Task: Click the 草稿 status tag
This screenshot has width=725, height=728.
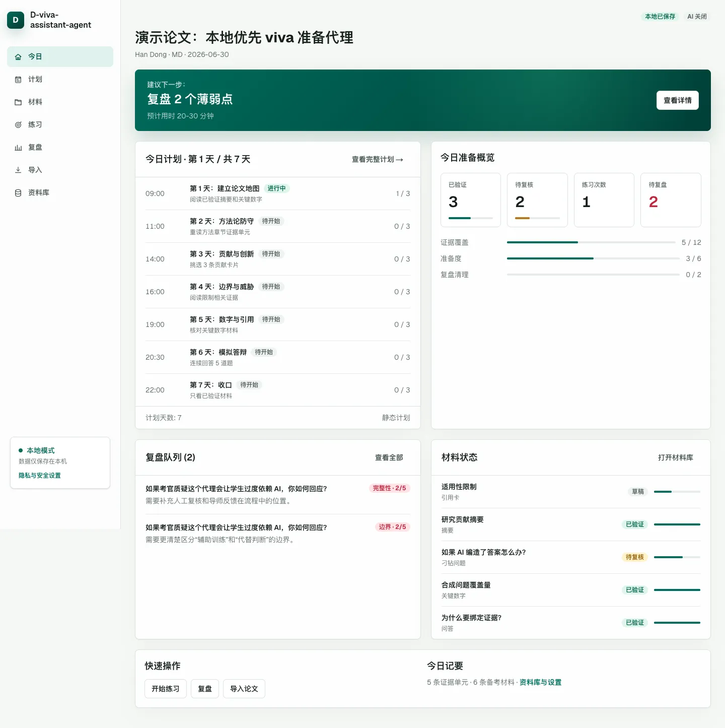Action: (x=637, y=492)
